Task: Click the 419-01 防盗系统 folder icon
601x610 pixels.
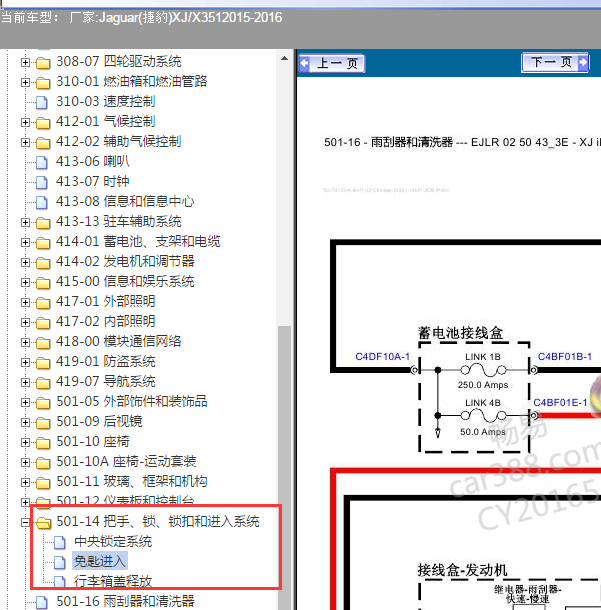Action: (43, 363)
